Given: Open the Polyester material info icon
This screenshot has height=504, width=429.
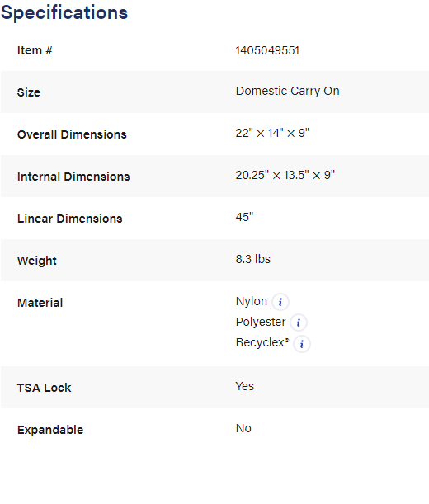Looking at the screenshot, I should 299,323.
